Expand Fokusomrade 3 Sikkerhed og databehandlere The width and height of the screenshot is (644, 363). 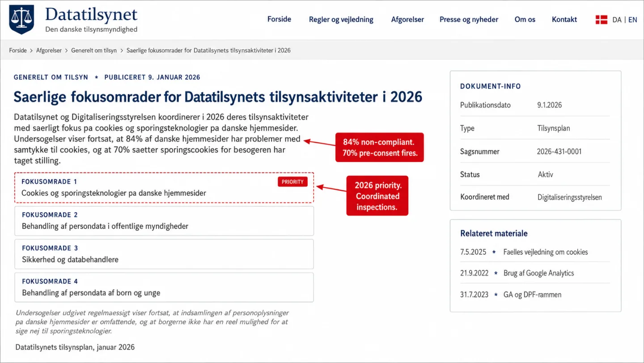(x=164, y=254)
